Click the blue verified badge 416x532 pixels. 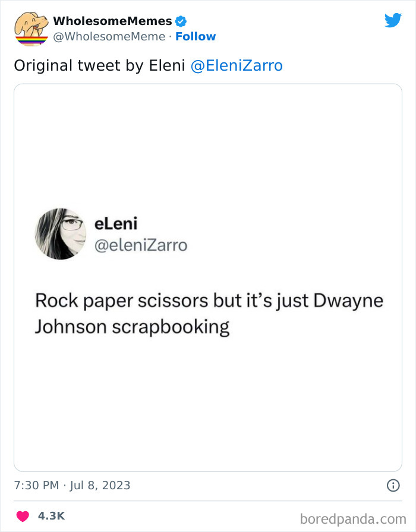tap(181, 21)
